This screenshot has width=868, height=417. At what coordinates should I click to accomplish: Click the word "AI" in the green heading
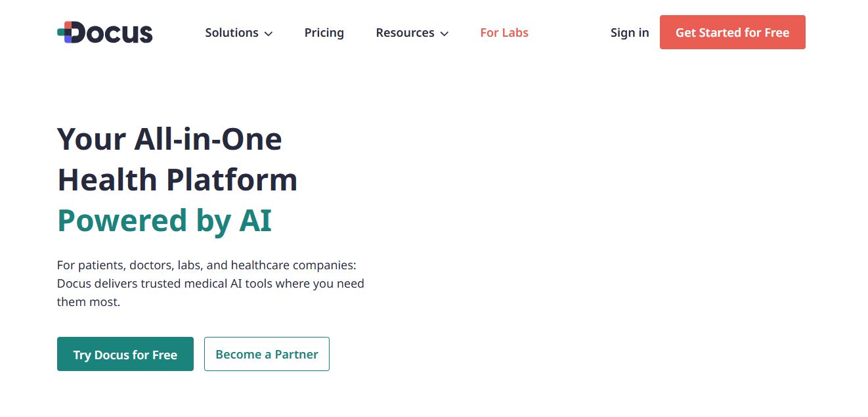pyautogui.click(x=255, y=221)
